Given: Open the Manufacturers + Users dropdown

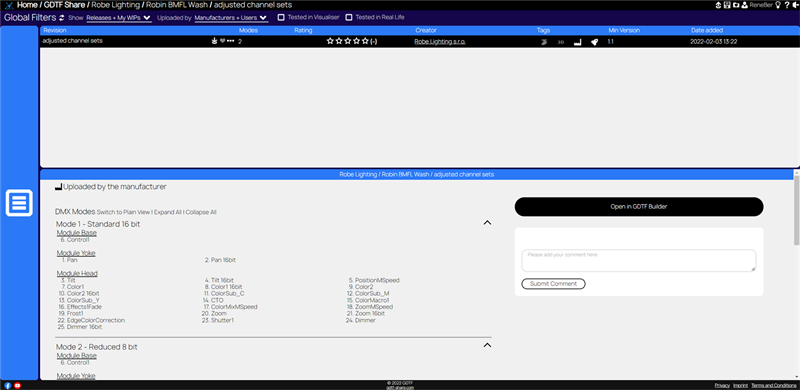Looking at the screenshot, I should coord(231,17).
